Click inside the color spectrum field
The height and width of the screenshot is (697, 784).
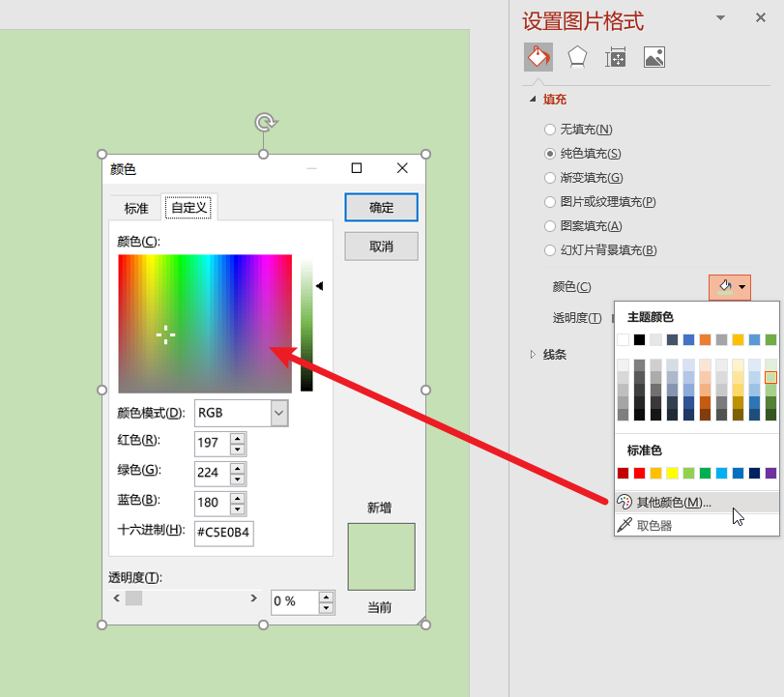[205, 324]
